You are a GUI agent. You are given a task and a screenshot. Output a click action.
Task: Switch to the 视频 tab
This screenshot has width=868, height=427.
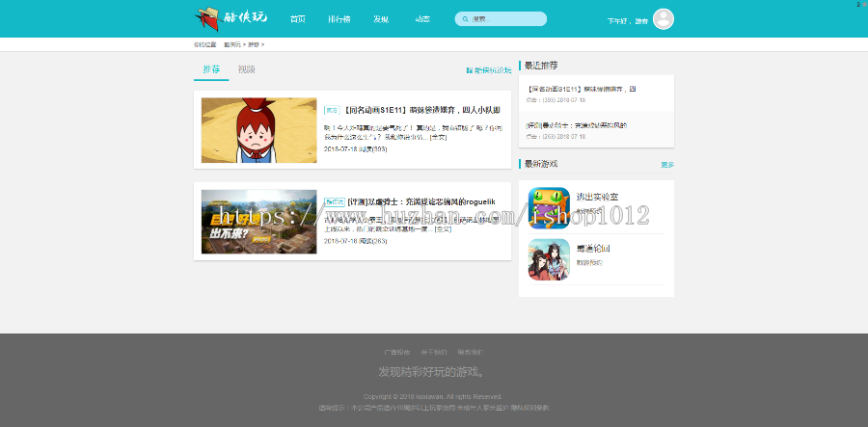click(246, 69)
